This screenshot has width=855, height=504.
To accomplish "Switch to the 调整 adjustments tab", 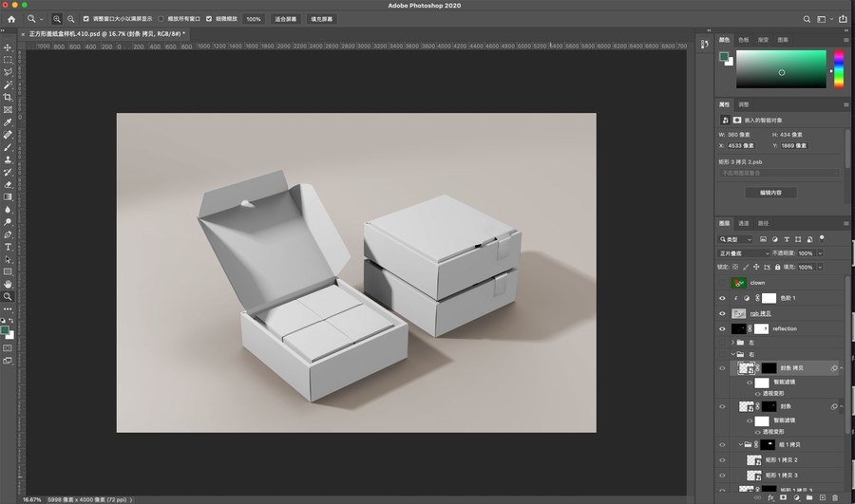I will coord(743,104).
